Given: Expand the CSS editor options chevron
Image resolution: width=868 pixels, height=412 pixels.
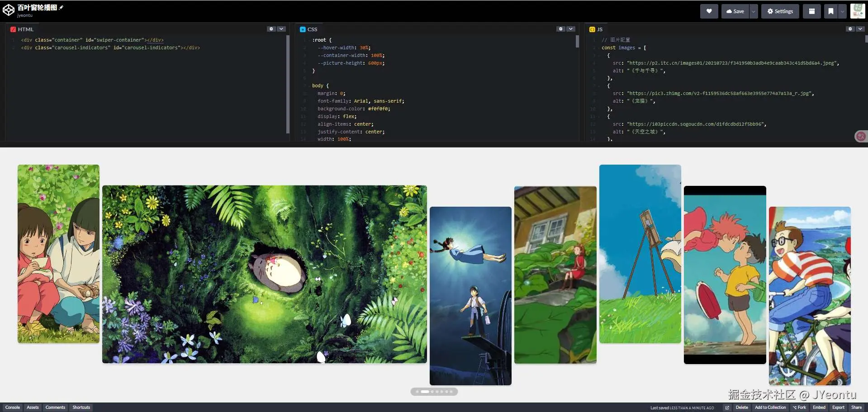Looking at the screenshot, I should (x=571, y=29).
